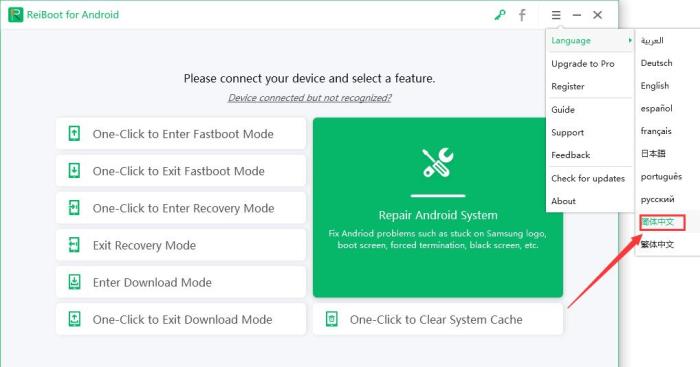Toggle the hamburger menu icon

click(556, 15)
